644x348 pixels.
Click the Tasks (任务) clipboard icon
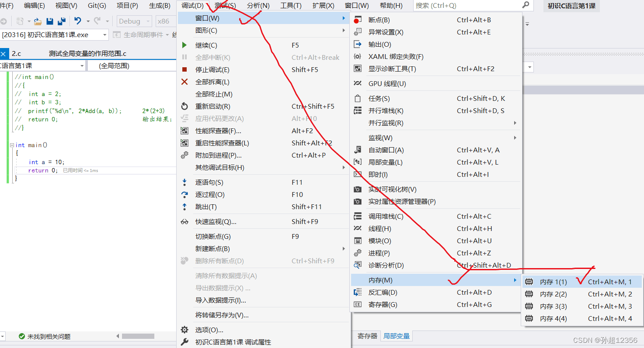click(358, 98)
